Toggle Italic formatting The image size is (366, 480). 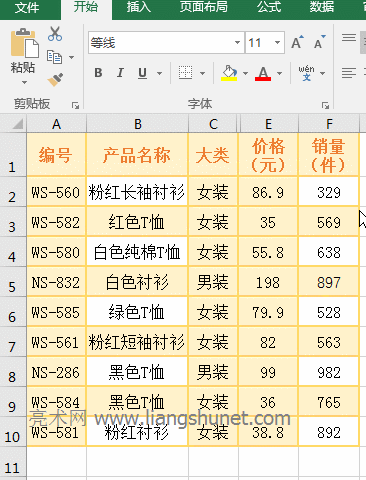point(120,73)
